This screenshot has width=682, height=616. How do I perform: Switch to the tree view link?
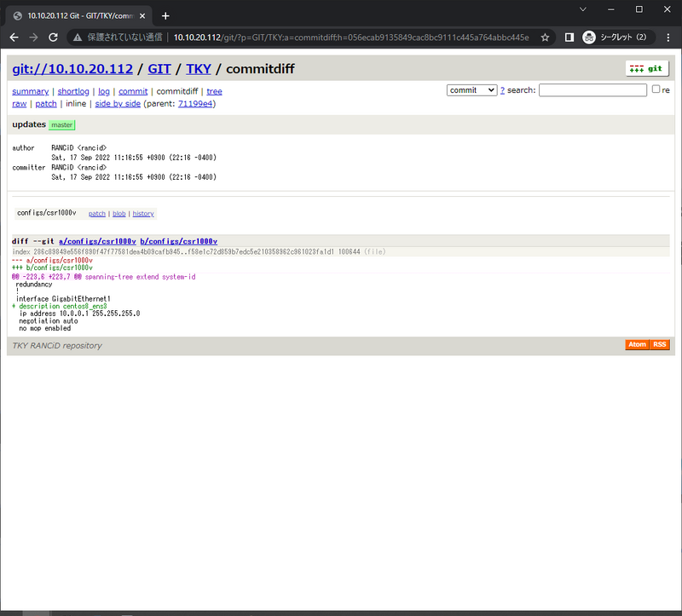tap(214, 91)
